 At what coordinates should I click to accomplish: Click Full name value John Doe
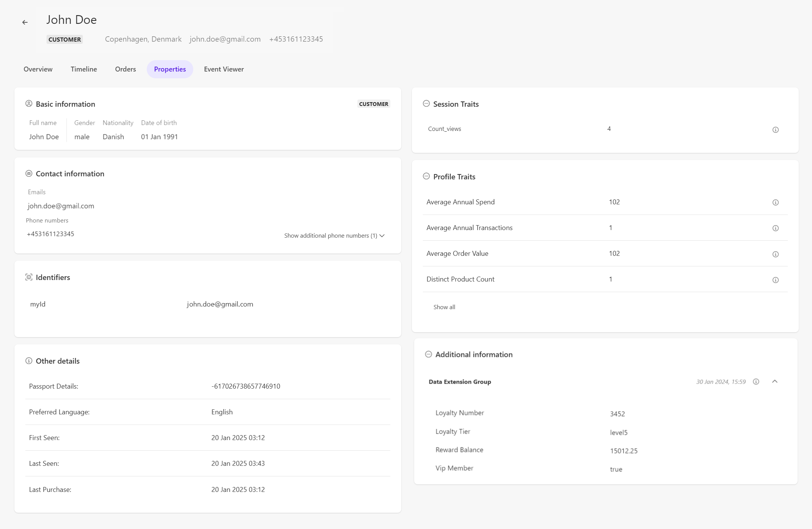(44, 137)
